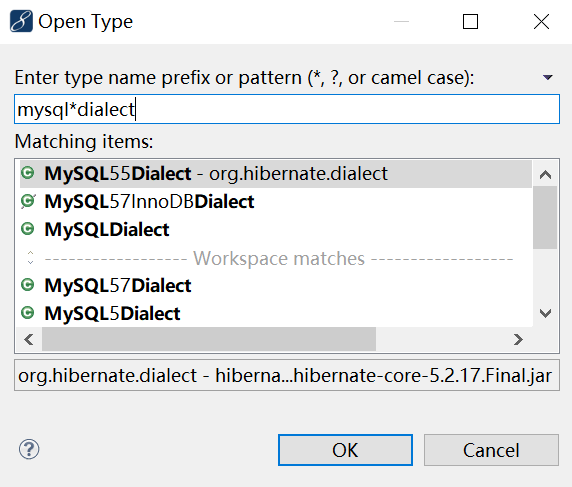Click the list scroll up arrow

click(545, 175)
